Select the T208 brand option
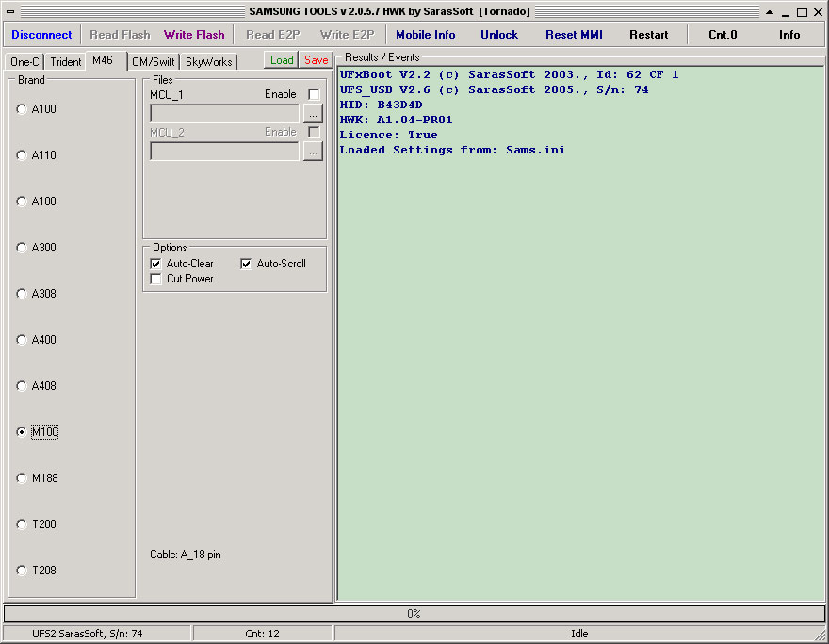Screen dimensions: 829x644 point(37,571)
